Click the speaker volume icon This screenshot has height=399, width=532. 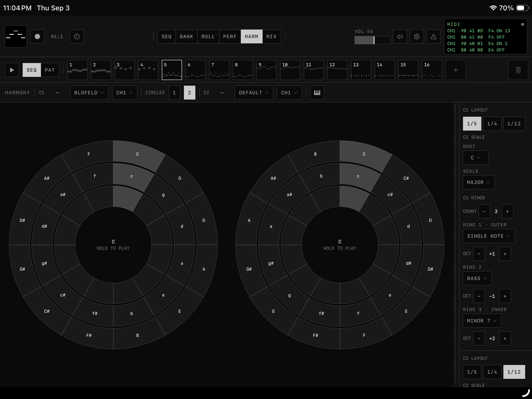pyautogui.click(x=400, y=36)
